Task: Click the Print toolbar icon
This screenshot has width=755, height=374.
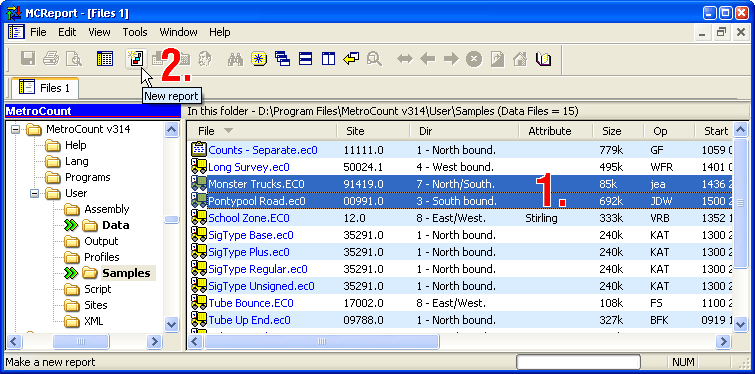Action: pos(51,59)
